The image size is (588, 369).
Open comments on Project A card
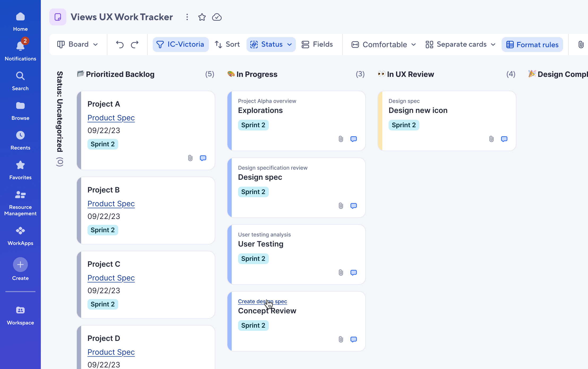pyautogui.click(x=203, y=158)
